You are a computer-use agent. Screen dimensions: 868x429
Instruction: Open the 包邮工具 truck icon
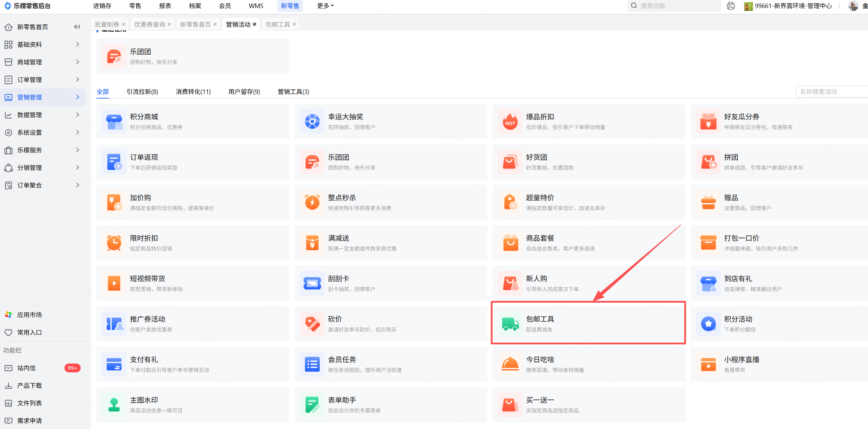click(510, 324)
